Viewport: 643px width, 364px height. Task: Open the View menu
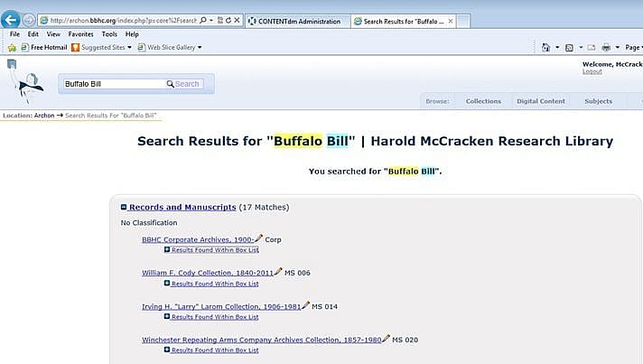tap(53, 34)
